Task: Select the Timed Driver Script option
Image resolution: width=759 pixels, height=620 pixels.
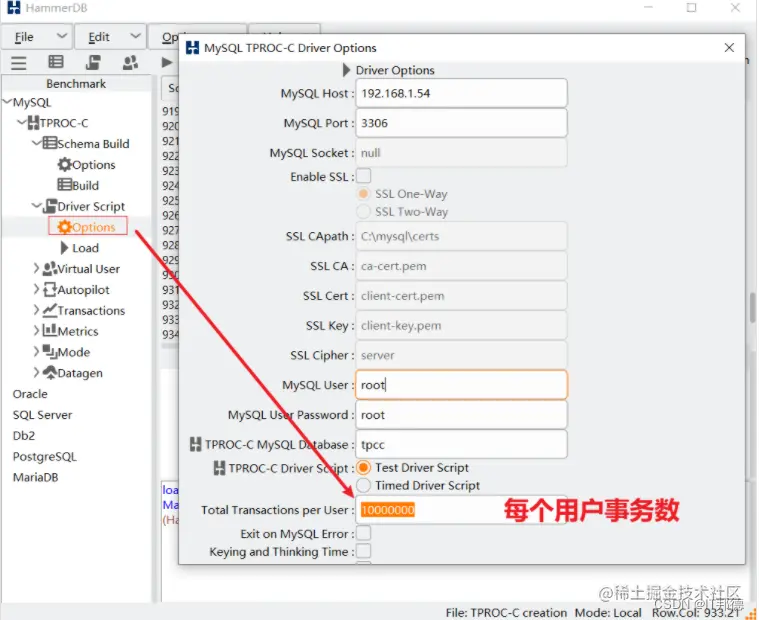Action: [x=363, y=485]
